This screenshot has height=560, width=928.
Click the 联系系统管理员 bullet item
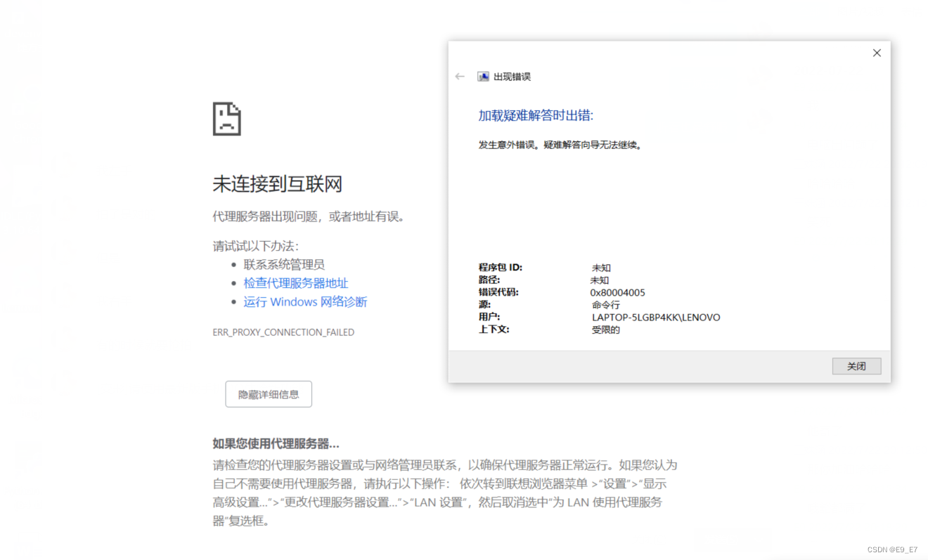284,264
